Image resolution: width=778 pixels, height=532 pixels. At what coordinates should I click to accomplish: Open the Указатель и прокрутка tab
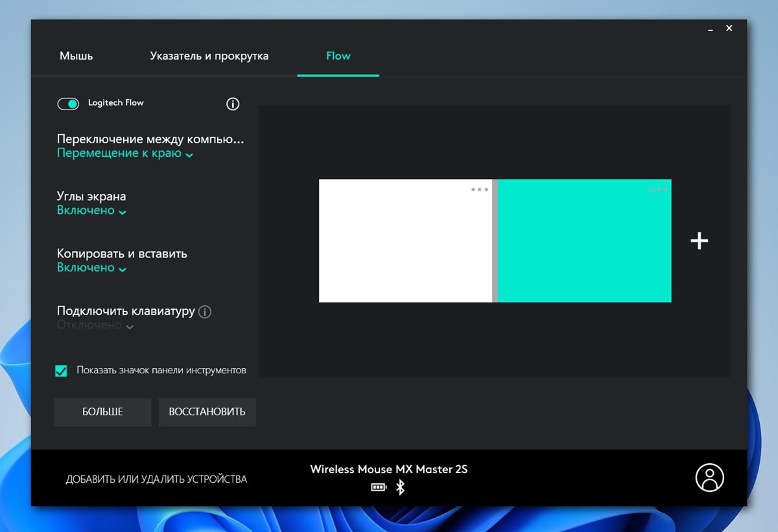(x=209, y=56)
